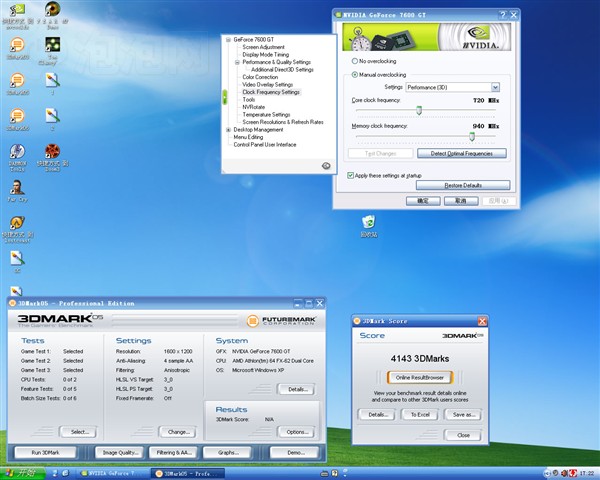Select No overclocking radio button
Image resolution: width=600 pixels, height=480 pixels.
[x=354, y=61]
